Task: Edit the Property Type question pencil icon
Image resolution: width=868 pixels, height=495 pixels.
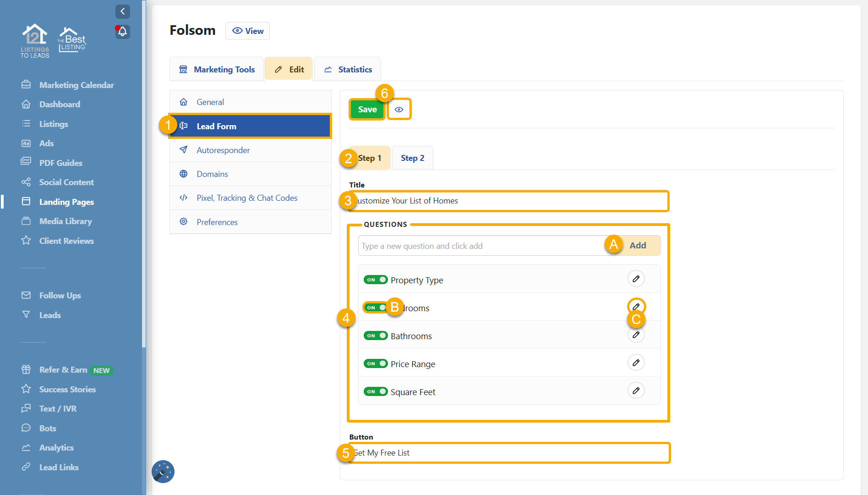Action: (x=636, y=279)
